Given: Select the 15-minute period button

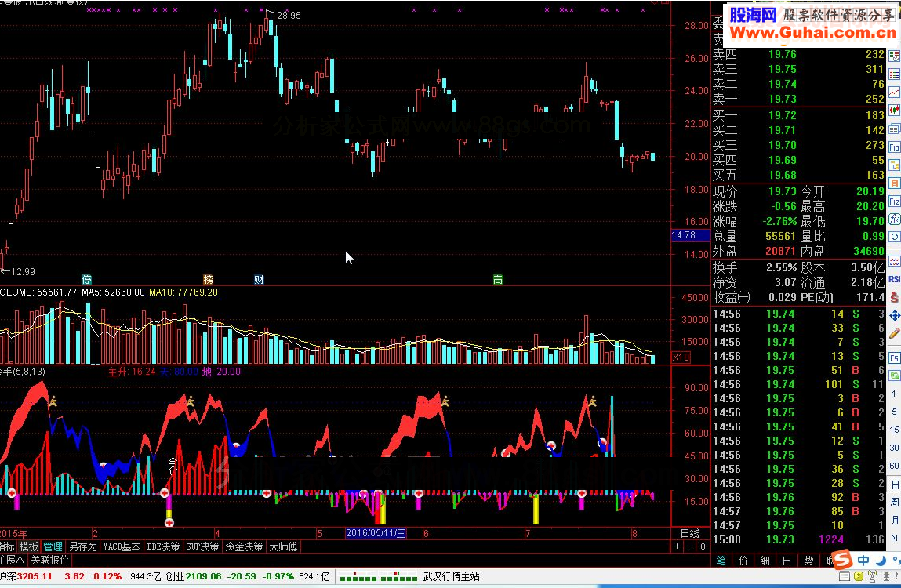Looking at the screenshot, I should (894, 430).
